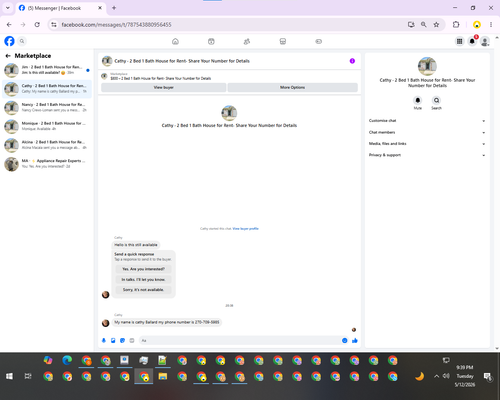Send a thumbs-up like
The height and width of the screenshot is (400, 500).
pos(355,340)
